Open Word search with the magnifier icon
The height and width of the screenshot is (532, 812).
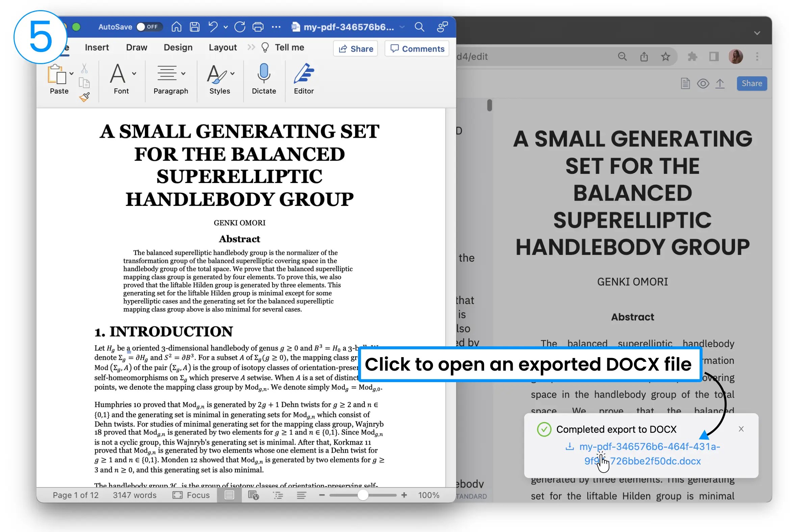419,27
